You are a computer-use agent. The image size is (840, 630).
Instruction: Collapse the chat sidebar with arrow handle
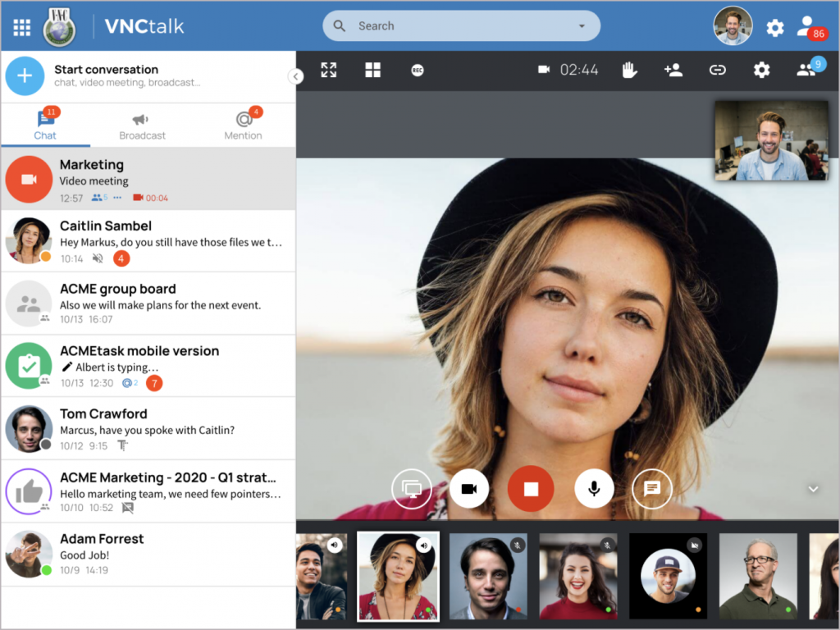pyautogui.click(x=295, y=76)
